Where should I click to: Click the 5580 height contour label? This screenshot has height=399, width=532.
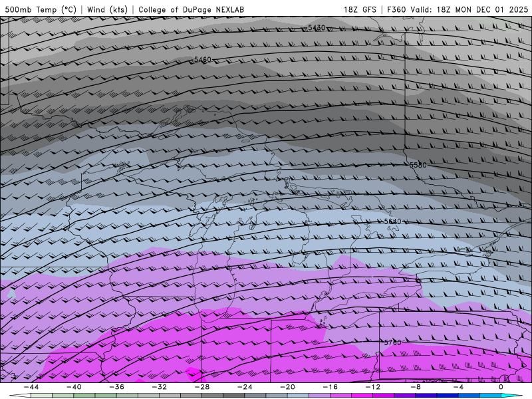click(418, 165)
